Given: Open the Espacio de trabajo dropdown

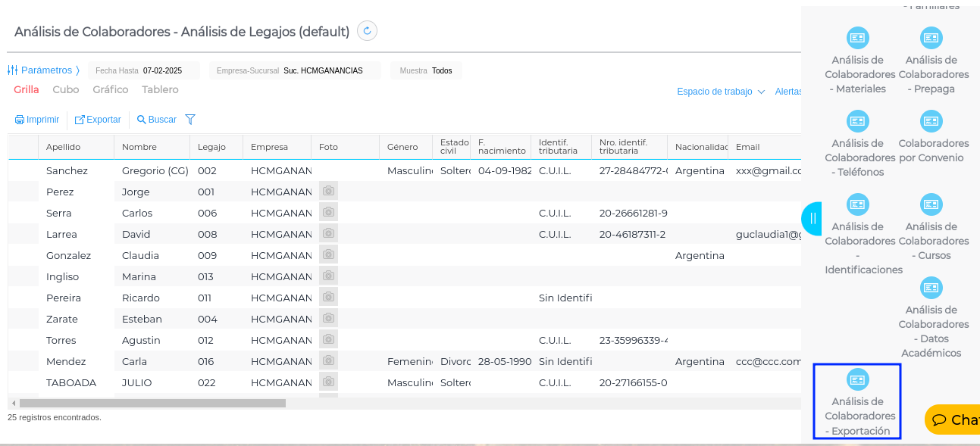Looking at the screenshot, I should point(721,92).
